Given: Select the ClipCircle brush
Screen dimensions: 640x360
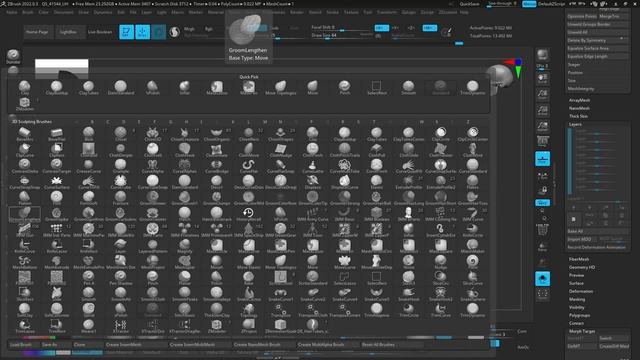Looking at the screenshot, I should pos(440,133).
